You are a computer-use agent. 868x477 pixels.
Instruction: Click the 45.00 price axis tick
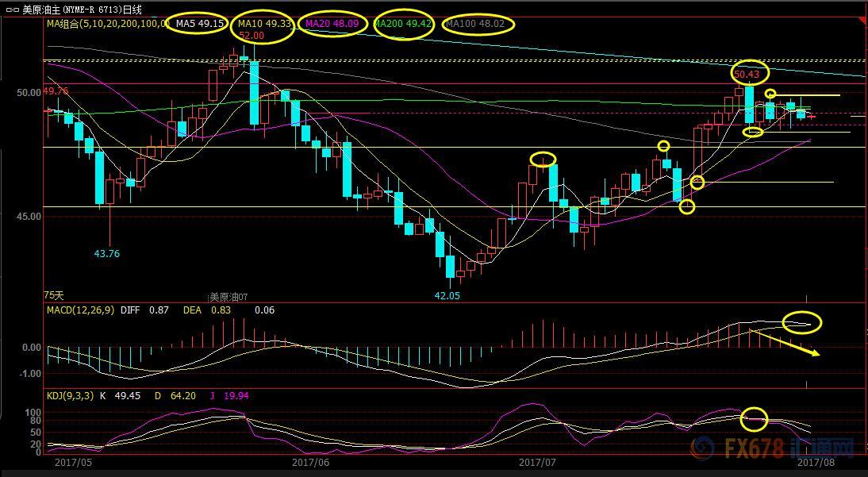point(30,217)
